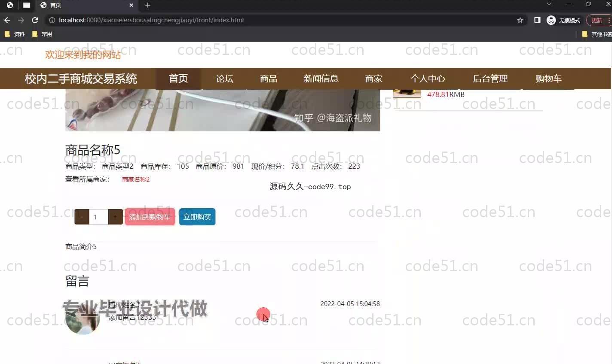This screenshot has width=612, height=364.
Task: Click the 点击次数 223 value
Action: pyautogui.click(x=354, y=166)
